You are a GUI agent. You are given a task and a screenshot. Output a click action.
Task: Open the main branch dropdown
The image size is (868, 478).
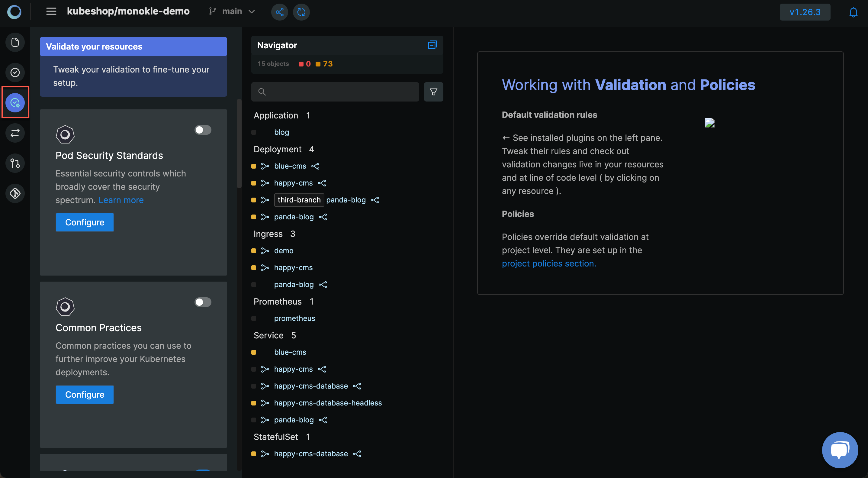pyautogui.click(x=232, y=11)
